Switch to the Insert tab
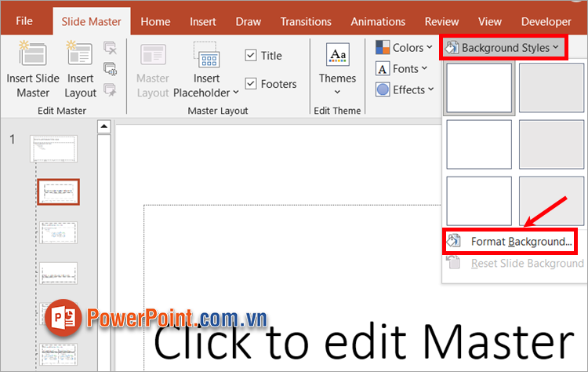The height and width of the screenshot is (372, 588). pos(202,22)
